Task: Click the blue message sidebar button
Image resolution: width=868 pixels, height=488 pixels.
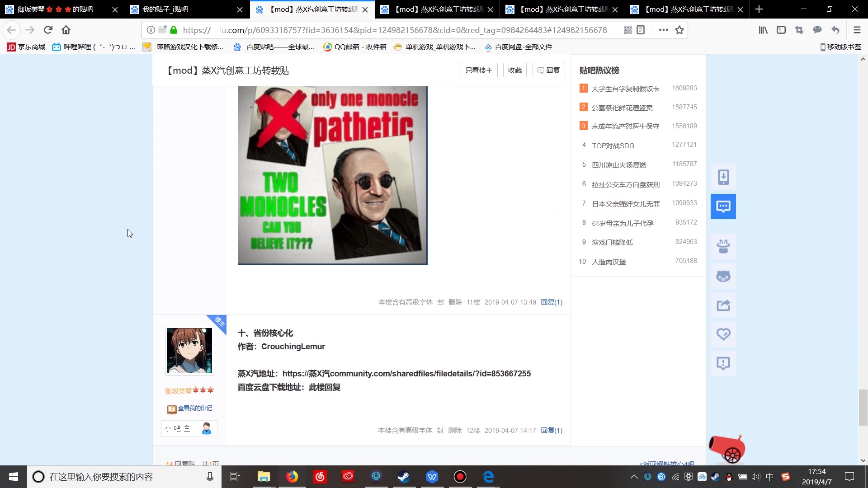Action: tap(723, 206)
